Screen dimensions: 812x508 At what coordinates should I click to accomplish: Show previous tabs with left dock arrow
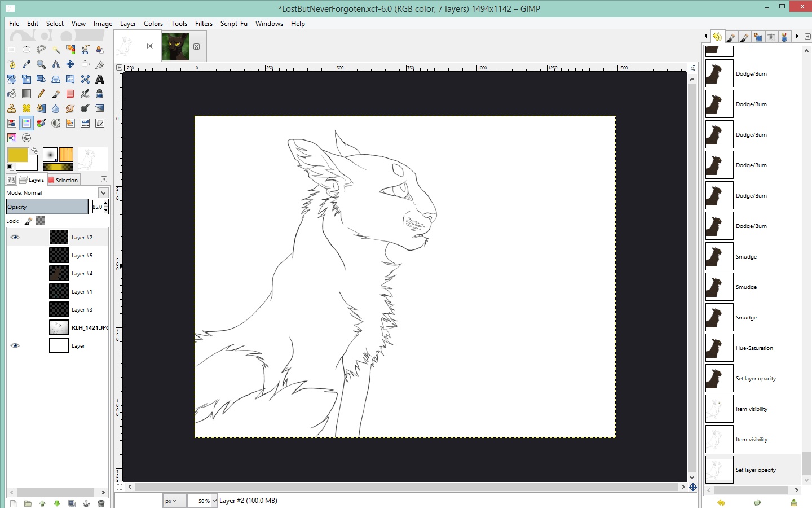pyautogui.click(x=705, y=36)
